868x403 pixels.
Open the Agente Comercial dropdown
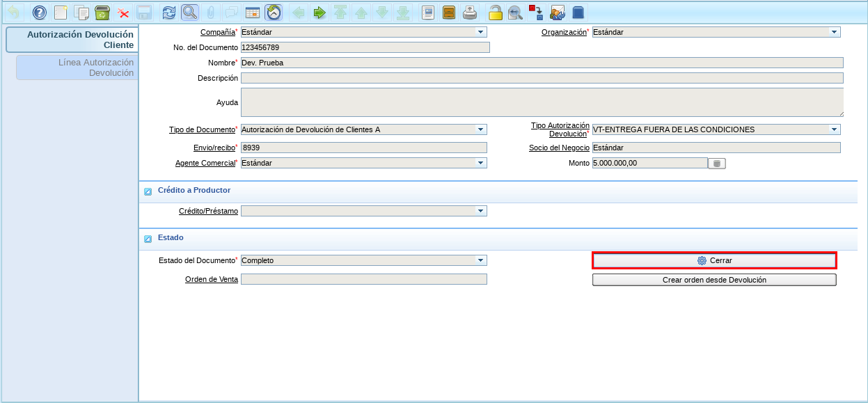tap(480, 163)
